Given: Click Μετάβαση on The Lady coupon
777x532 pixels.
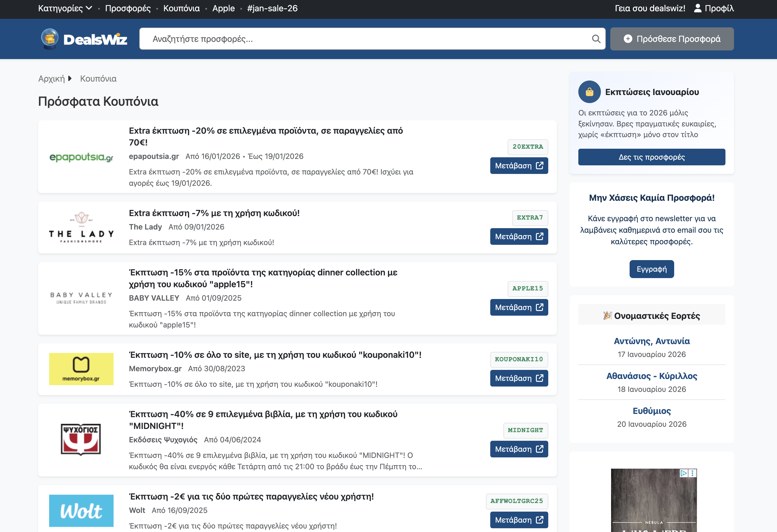Looking at the screenshot, I should [x=519, y=236].
